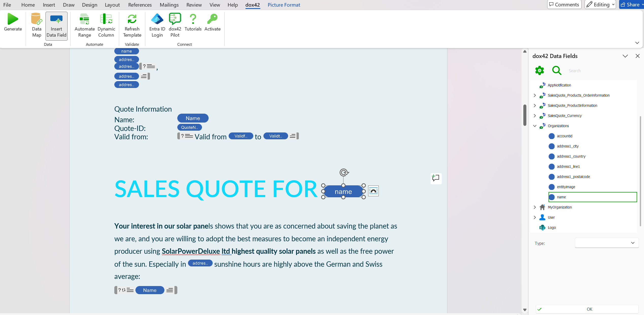Select the address1_line1 field
Image resolution: width=644 pixels, height=315 pixels.
568,167
